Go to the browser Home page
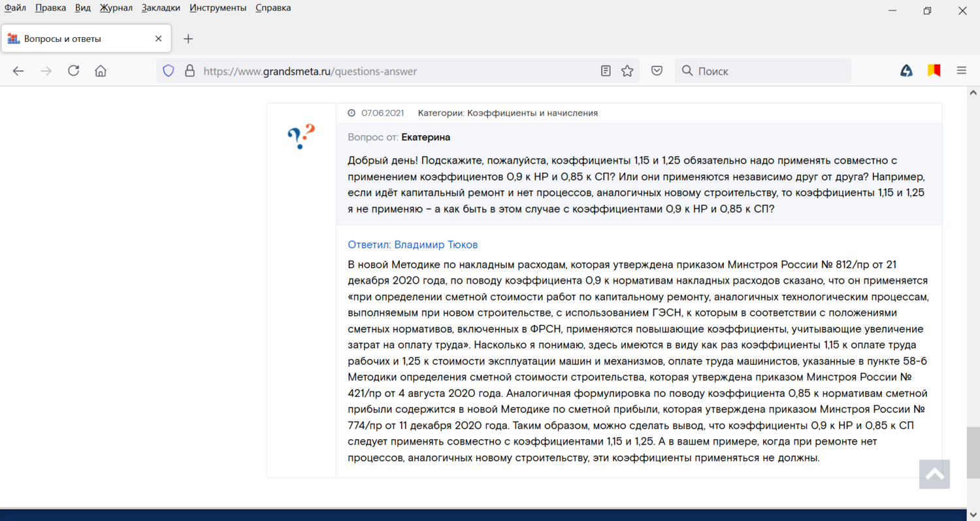Image resolution: width=980 pixels, height=521 pixels. (x=101, y=71)
